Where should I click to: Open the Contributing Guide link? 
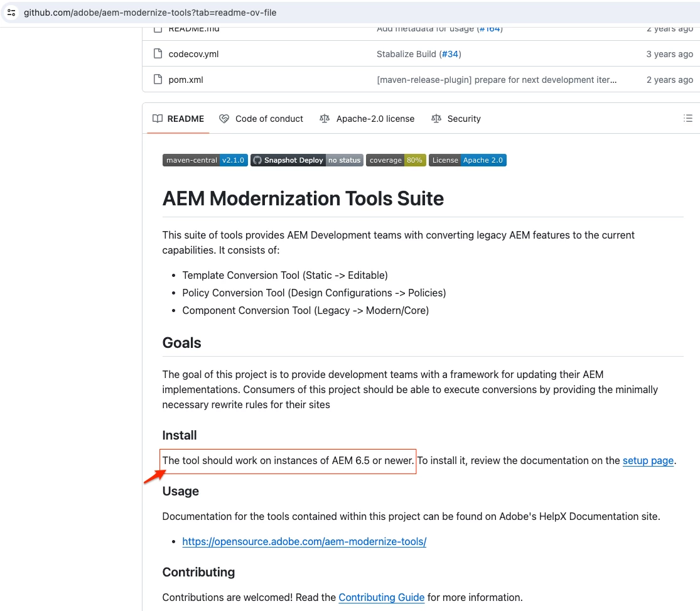[x=381, y=597]
